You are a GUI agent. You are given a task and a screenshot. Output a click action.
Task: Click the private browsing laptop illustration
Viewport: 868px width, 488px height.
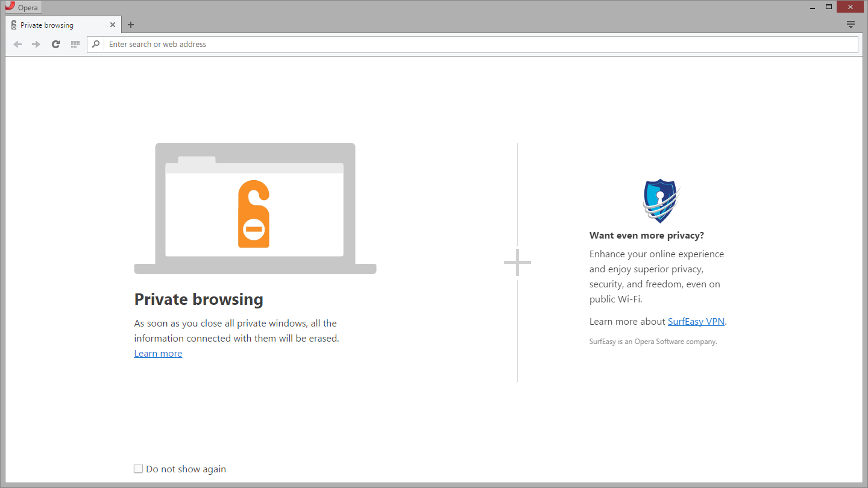pyautogui.click(x=255, y=208)
